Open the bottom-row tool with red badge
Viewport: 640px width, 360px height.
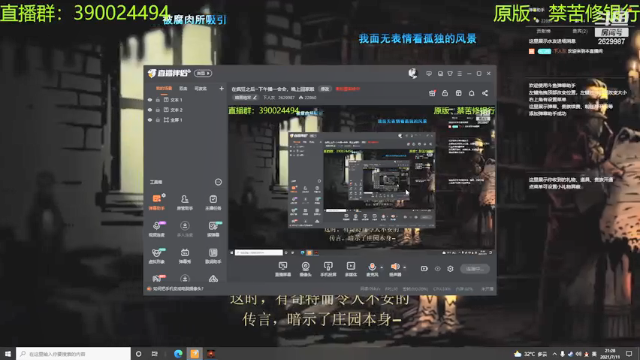point(157,278)
